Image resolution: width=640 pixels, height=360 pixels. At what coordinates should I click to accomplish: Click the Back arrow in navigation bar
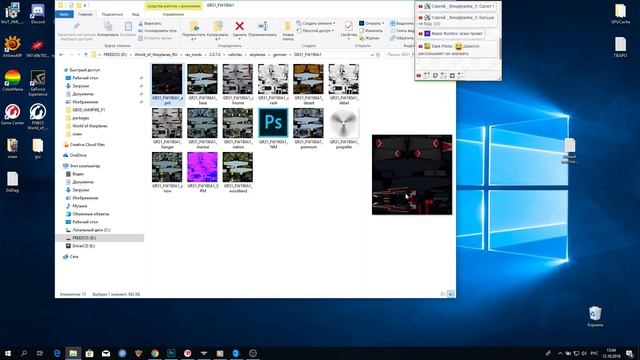pyautogui.click(x=62, y=54)
